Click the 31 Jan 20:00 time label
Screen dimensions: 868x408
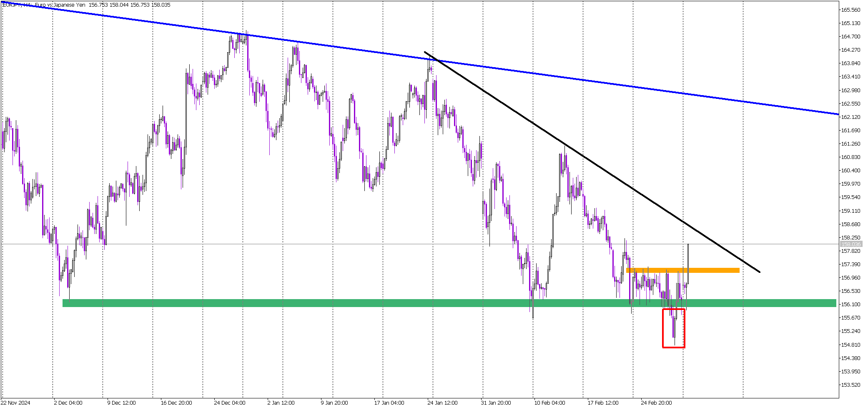click(x=496, y=403)
